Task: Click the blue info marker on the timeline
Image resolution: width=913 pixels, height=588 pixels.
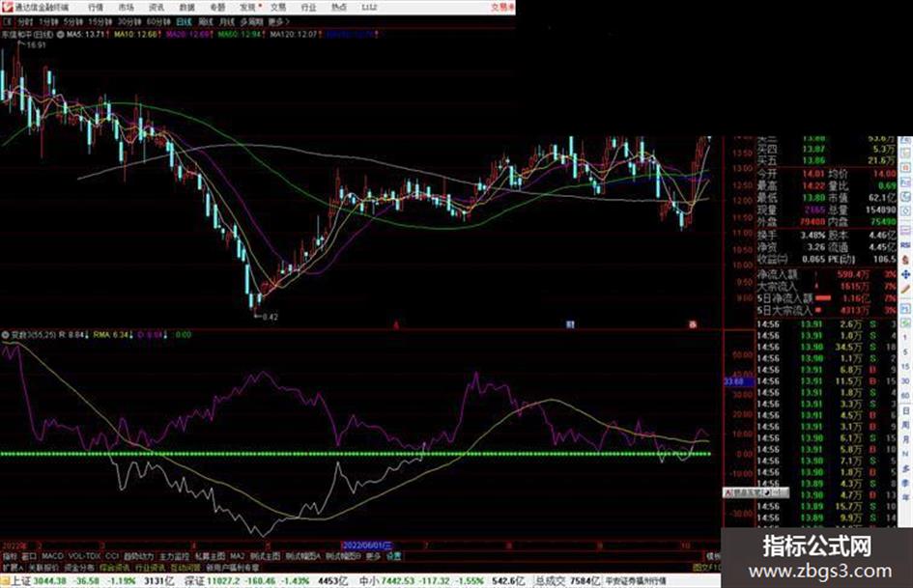Action: point(570,324)
